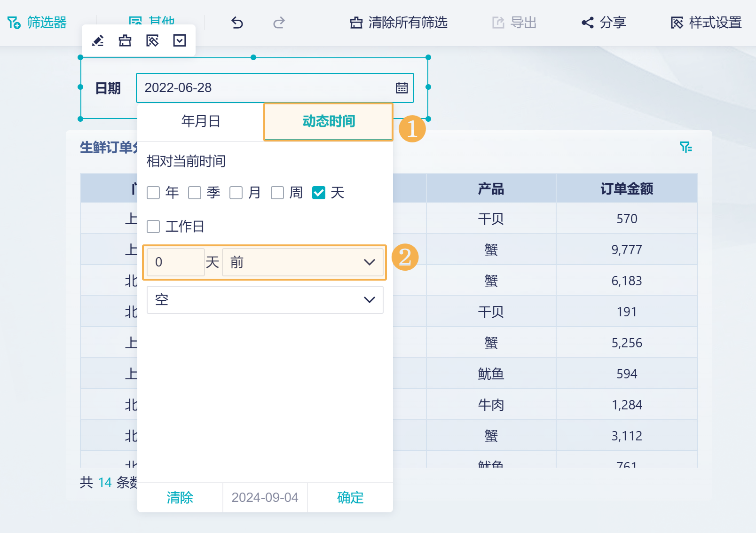Enable the 工作日 checkbox
Image resolution: width=756 pixels, height=533 pixels.
coord(153,227)
